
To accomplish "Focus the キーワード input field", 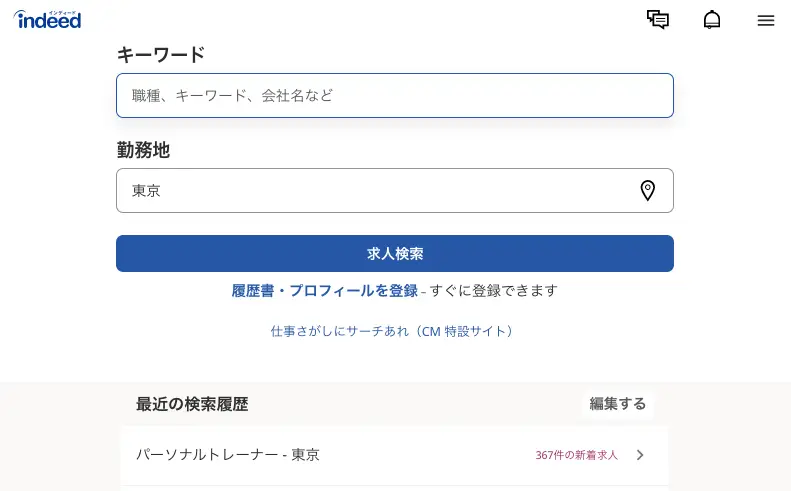I will tap(394, 95).
